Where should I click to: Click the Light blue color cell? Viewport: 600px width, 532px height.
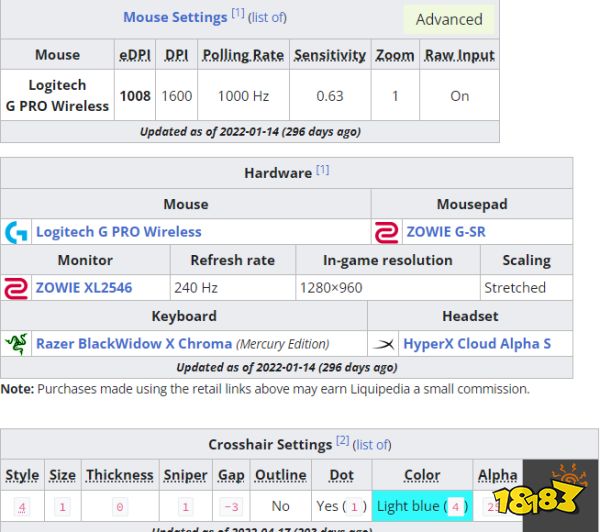[x=422, y=506]
